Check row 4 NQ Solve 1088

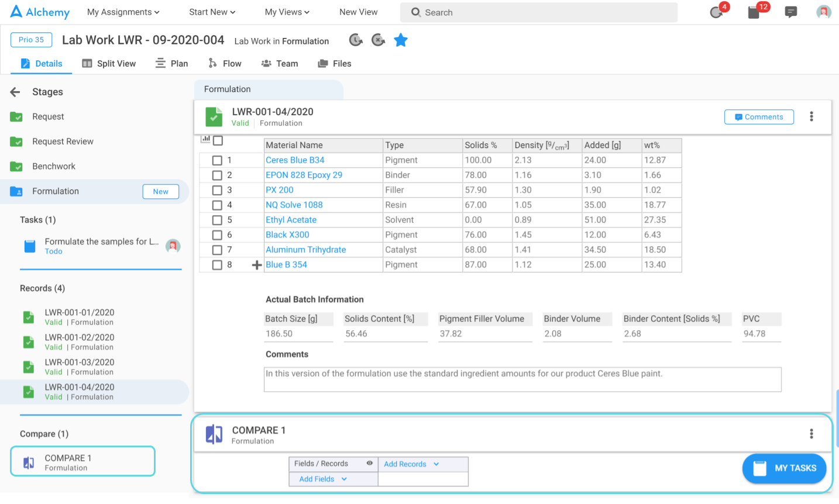217,205
